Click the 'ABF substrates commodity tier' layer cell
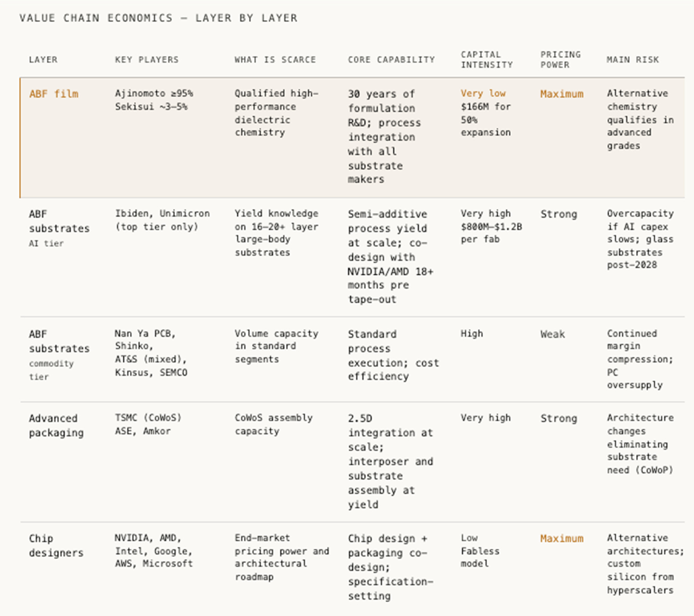 coord(59,355)
